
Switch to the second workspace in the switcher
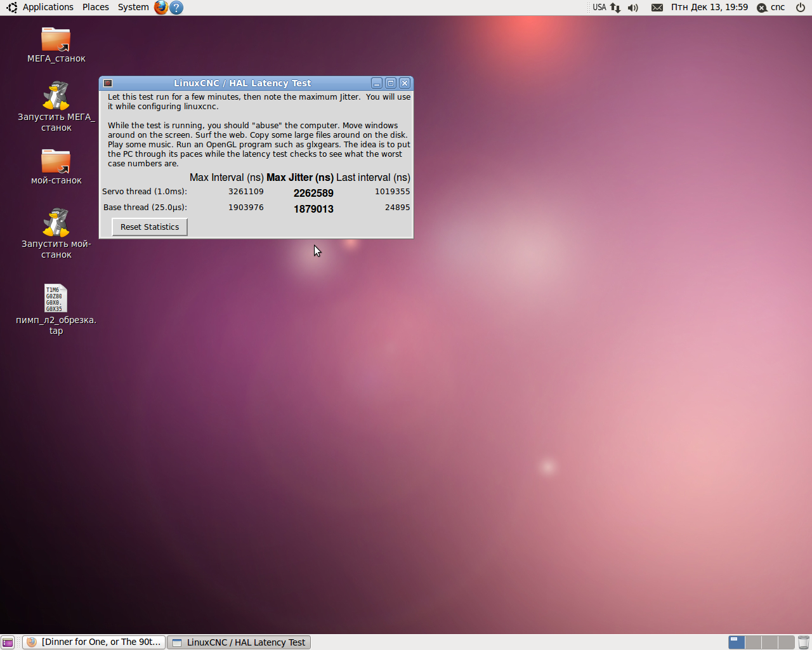(753, 642)
